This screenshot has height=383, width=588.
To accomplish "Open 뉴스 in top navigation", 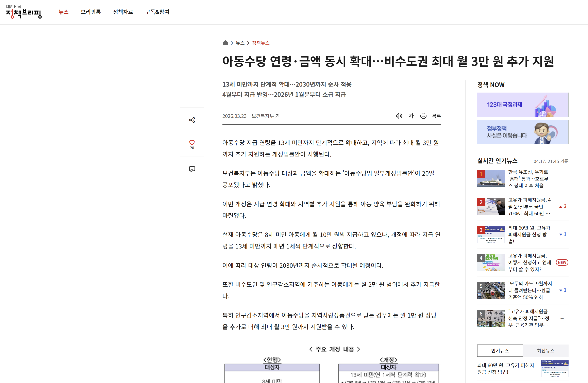I will coord(64,12).
